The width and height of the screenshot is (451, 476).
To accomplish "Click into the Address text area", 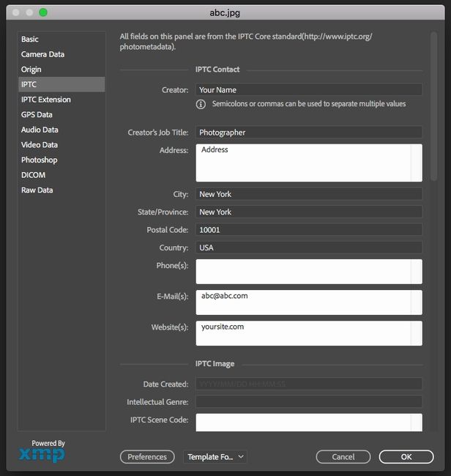I will point(302,163).
